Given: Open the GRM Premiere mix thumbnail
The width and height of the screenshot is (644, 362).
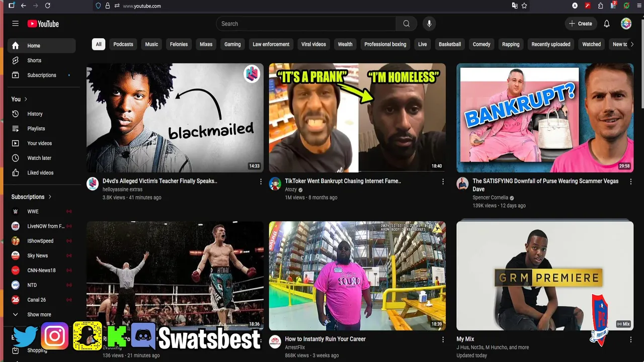Looking at the screenshot, I should pyautogui.click(x=545, y=276).
